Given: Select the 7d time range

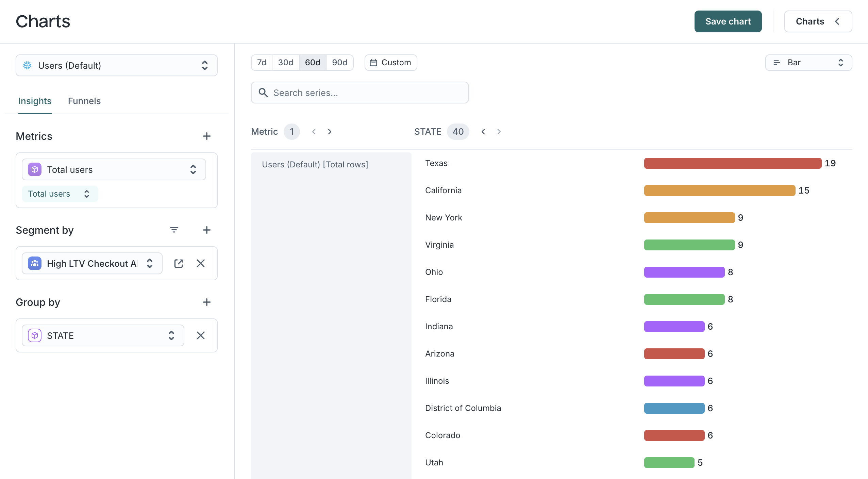Looking at the screenshot, I should coord(262,63).
